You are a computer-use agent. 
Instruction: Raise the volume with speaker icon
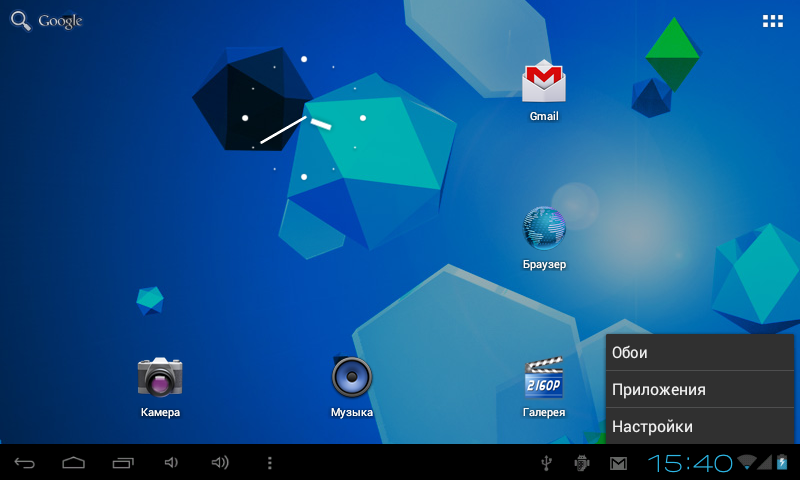[x=220, y=463]
